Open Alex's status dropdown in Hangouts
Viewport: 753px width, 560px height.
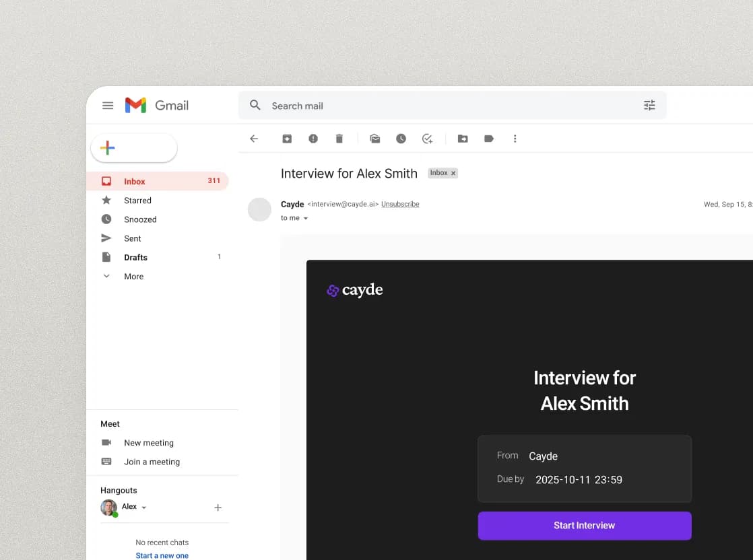pyautogui.click(x=144, y=507)
